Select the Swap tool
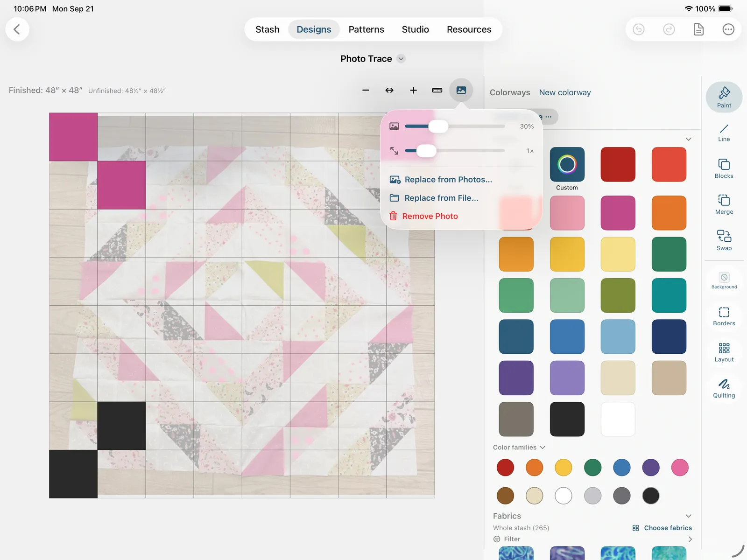 coord(724,240)
